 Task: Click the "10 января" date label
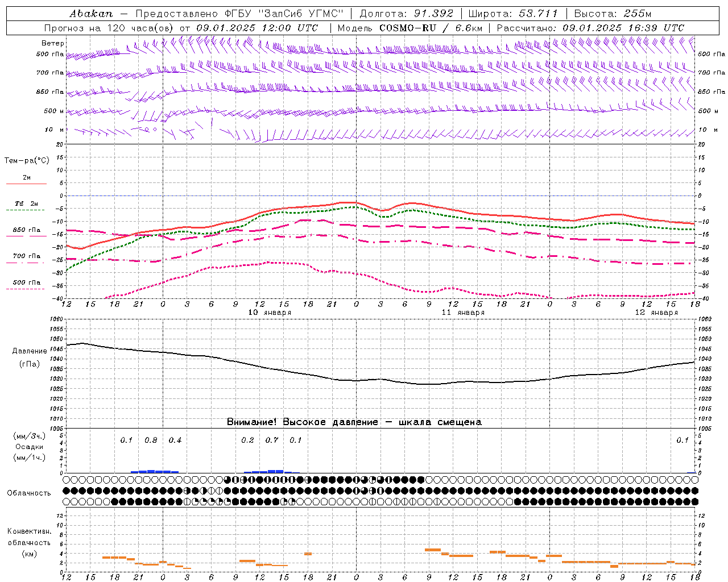pyautogui.click(x=270, y=313)
